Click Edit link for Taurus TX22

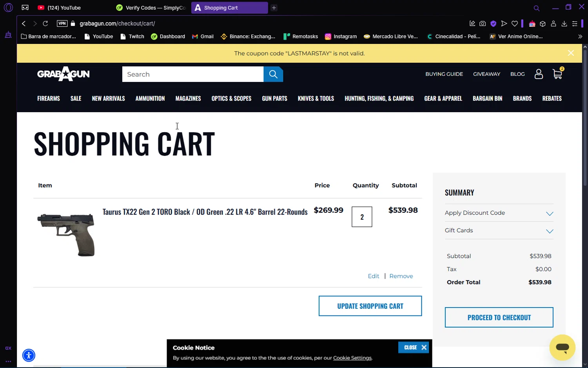pos(374,276)
